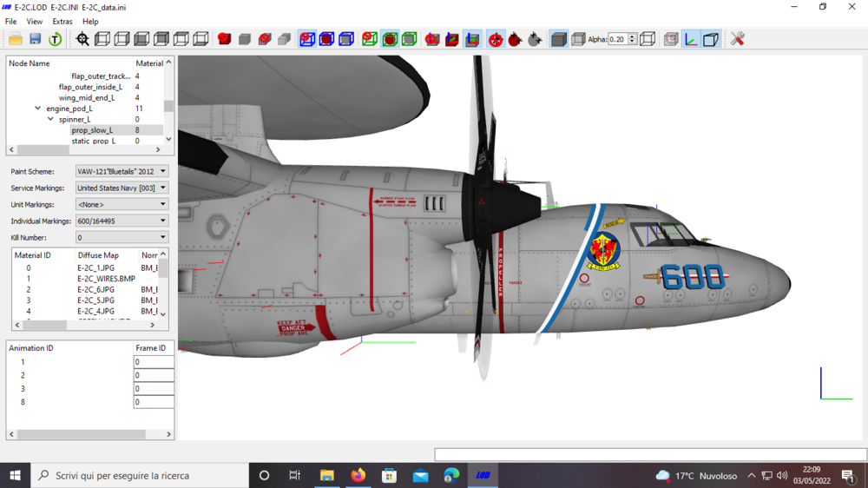Toggle the axes cube with prohibition sign

coord(432,39)
